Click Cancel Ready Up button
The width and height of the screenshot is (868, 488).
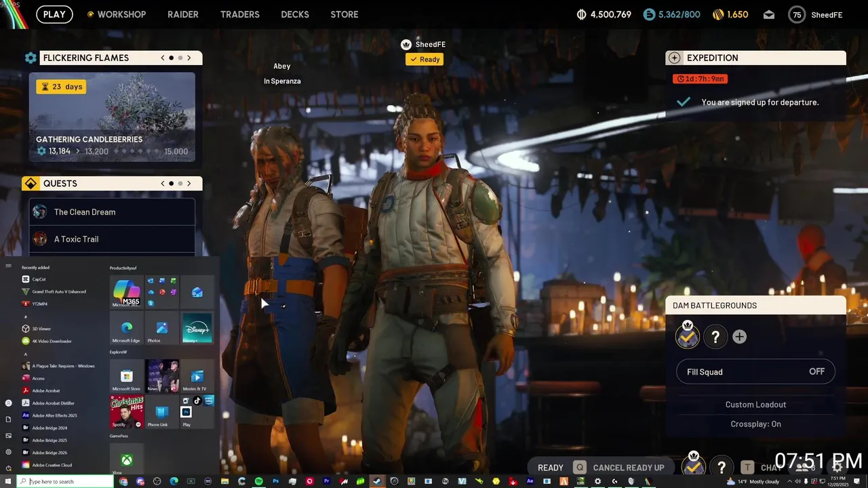coord(619,468)
